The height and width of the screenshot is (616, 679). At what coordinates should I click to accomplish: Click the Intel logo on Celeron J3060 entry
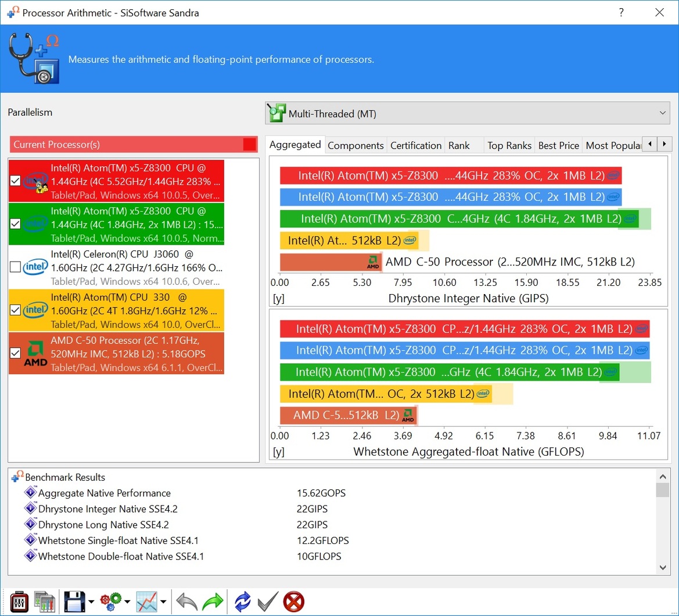pos(35,266)
